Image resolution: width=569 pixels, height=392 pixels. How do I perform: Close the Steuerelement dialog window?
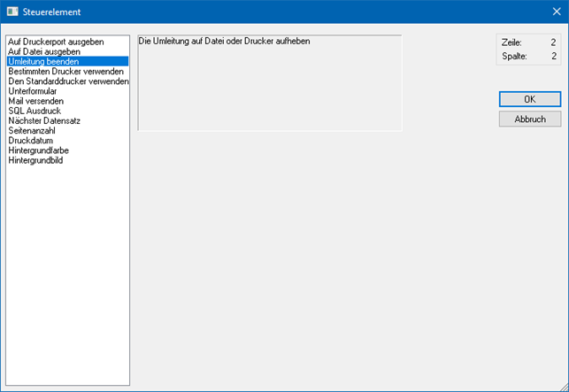click(556, 11)
